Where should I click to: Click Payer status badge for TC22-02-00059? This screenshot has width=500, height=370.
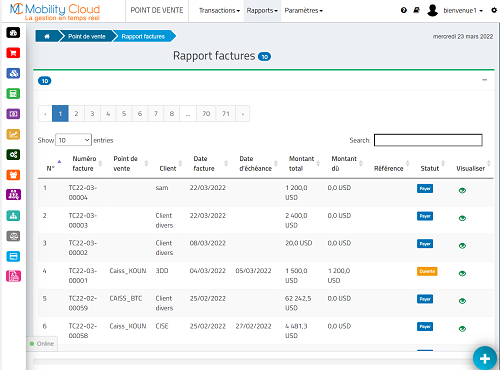425,299
